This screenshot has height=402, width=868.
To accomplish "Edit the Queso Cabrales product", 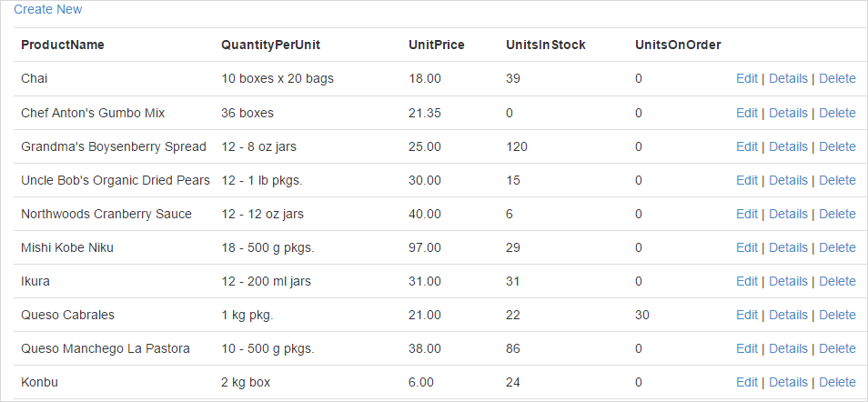I will pyautogui.click(x=746, y=315).
